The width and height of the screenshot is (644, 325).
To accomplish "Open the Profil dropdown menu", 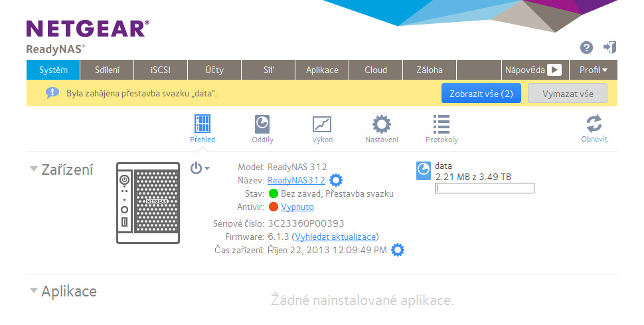I will point(593,70).
